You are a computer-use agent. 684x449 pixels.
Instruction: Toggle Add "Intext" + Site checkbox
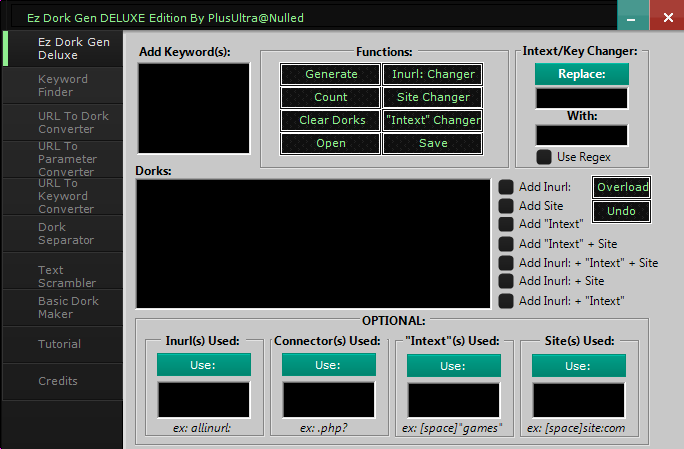click(x=507, y=244)
